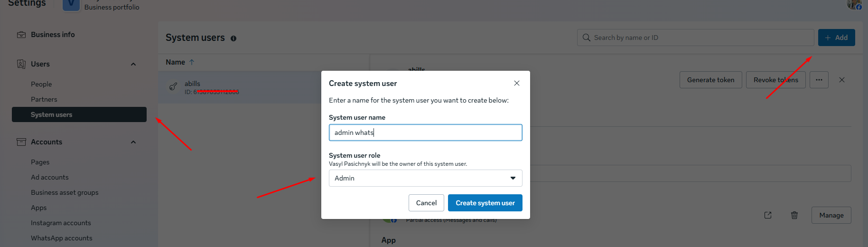Screen dimensions: 868x247
Task: Click the System users info icon
Action: point(233,38)
